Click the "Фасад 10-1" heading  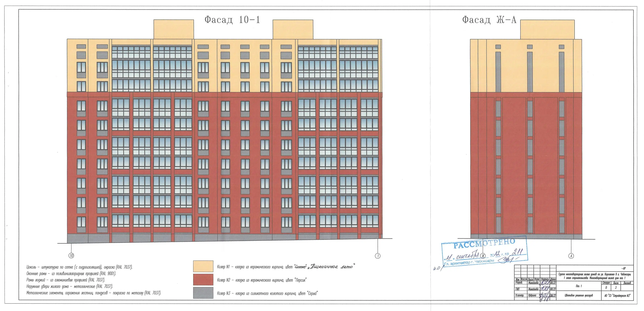pos(232,19)
